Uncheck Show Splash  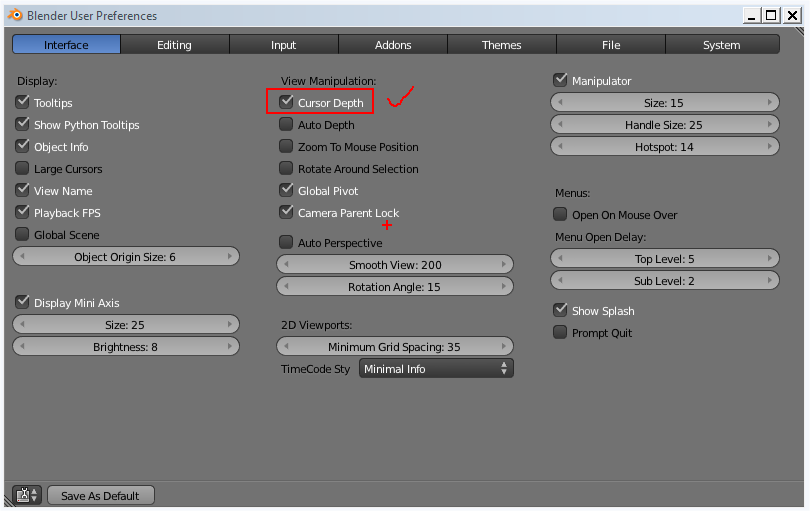coord(560,310)
